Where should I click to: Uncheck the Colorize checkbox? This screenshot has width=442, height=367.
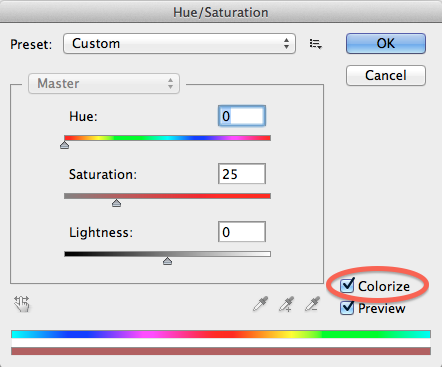point(347,286)
